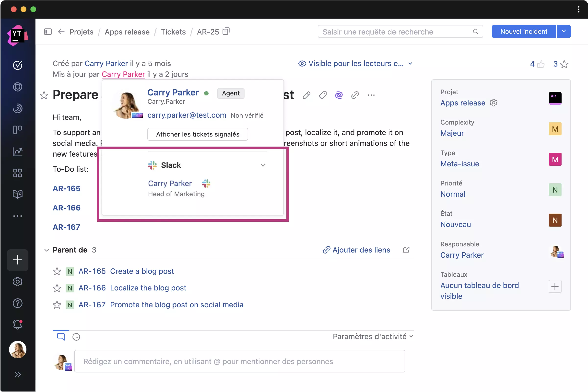Star the ticket title
588x392 pixels.
click(44, 95)
